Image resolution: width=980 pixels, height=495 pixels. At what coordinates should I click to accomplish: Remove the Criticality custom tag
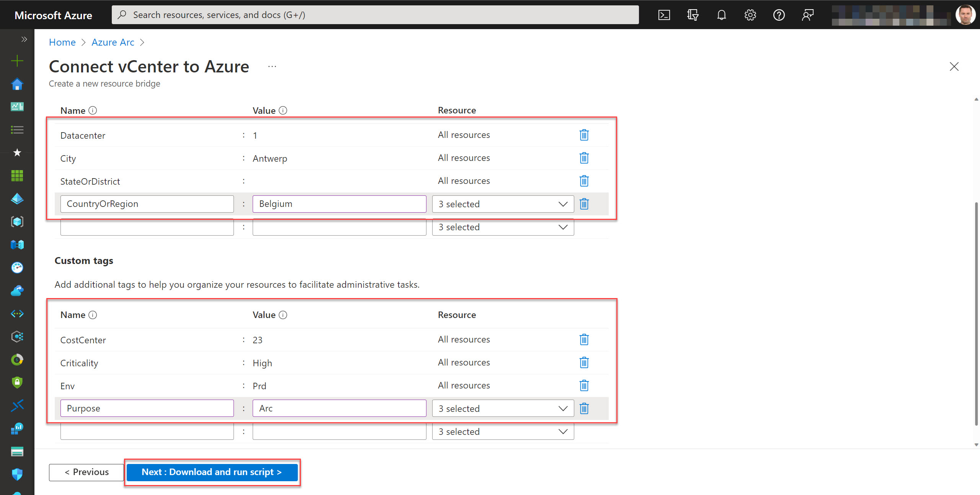tap(584, 362)
